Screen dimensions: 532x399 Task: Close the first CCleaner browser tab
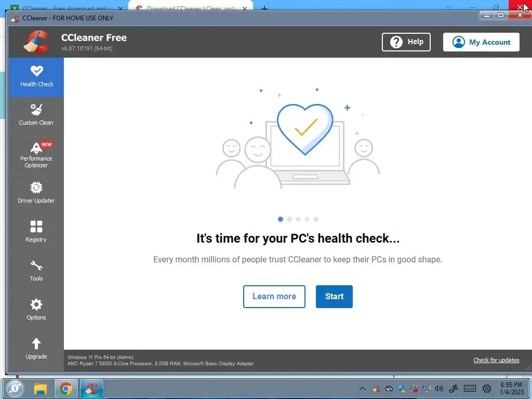tap(120, 8)
